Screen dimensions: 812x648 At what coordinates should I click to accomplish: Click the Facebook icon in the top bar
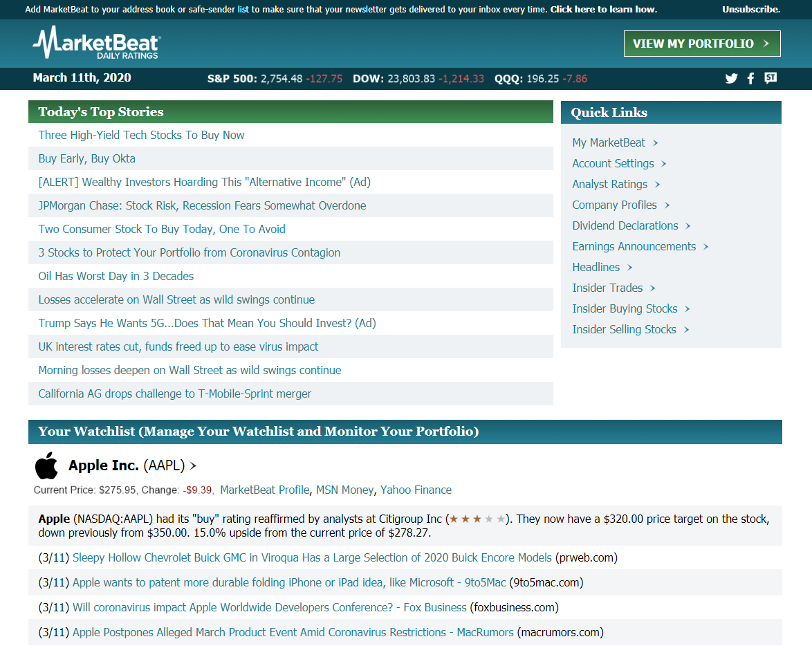pos(750,78)
